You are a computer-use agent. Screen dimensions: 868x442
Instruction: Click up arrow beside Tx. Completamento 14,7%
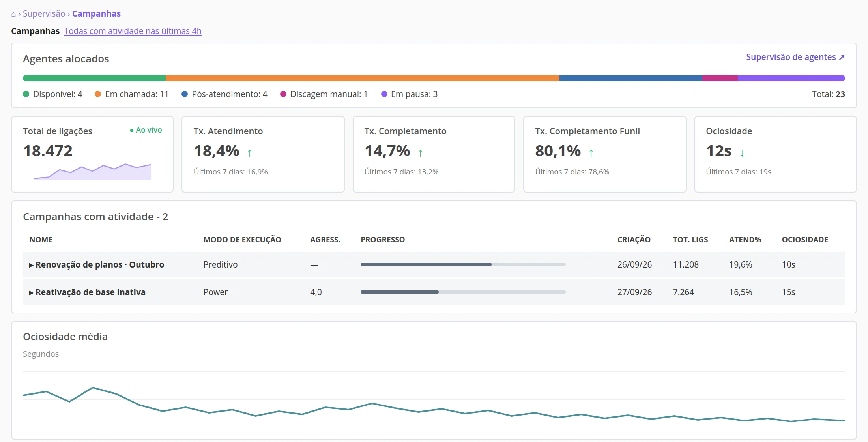coord(421,153)
